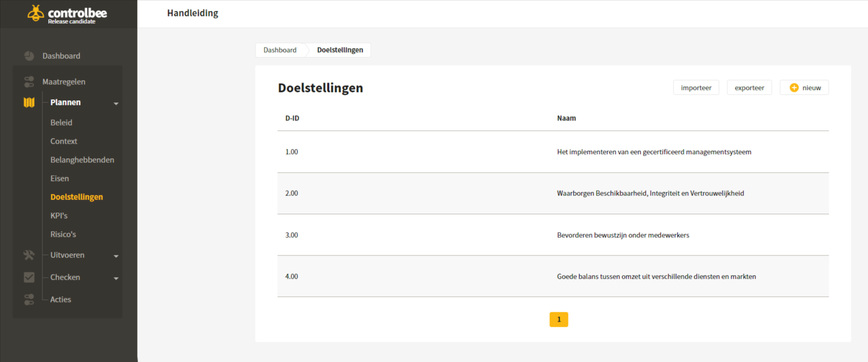Open the Eisen page

point(59,178)
